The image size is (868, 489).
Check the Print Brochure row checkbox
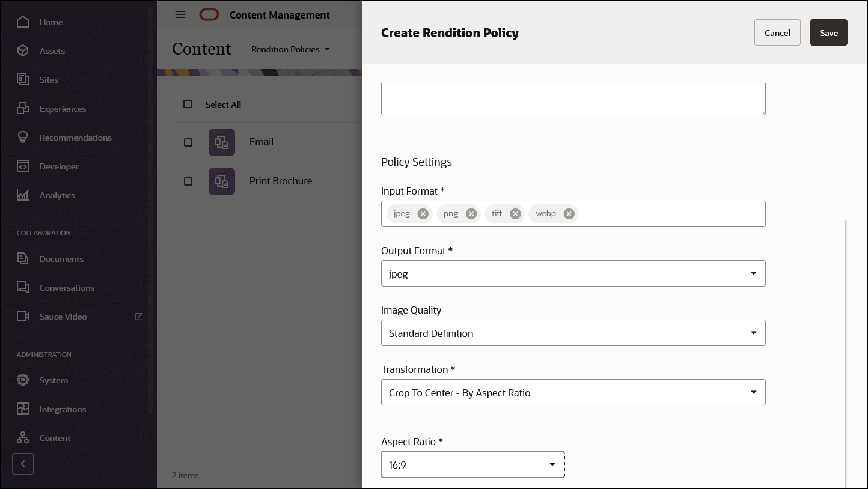tap(188, 181)
